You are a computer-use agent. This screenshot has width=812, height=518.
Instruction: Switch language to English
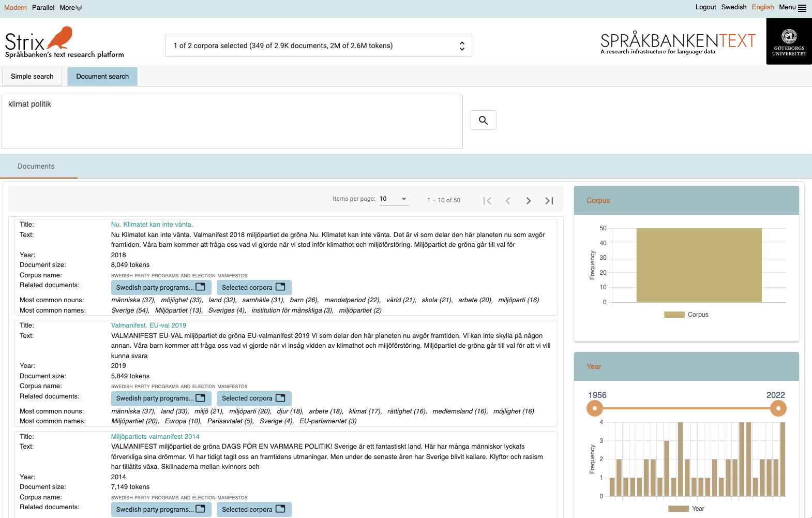(763, 7)
